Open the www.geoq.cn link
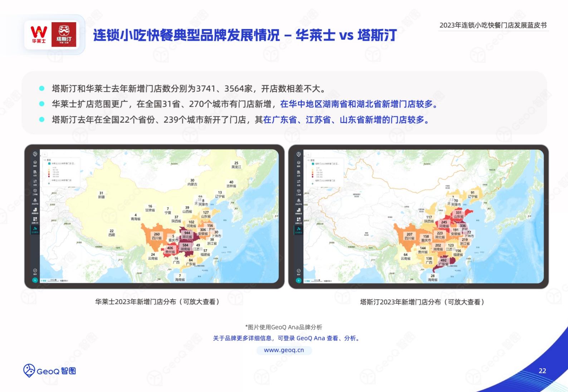568x392 pixels. [x=284, y=350]
